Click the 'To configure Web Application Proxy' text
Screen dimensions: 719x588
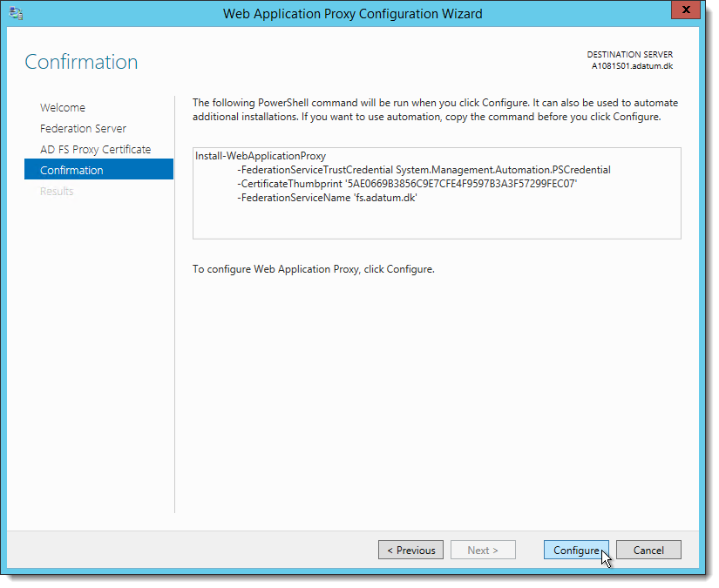tap(313, 269)
